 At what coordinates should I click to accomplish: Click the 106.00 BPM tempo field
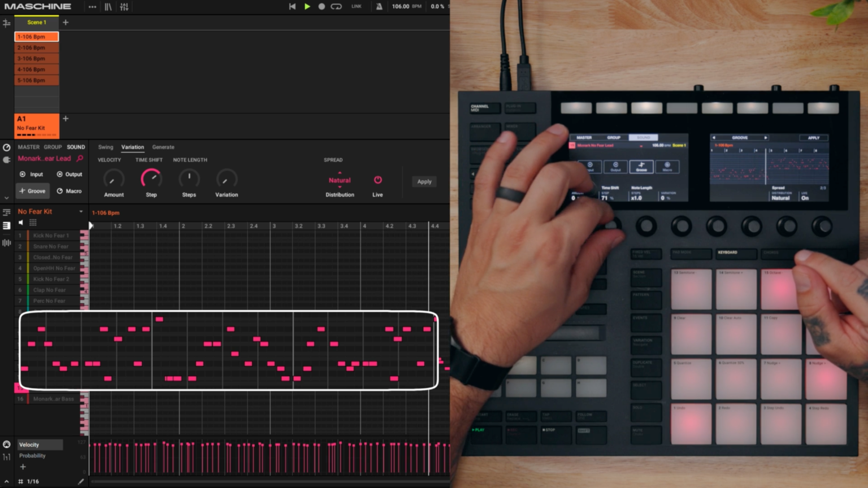[401, 7]
